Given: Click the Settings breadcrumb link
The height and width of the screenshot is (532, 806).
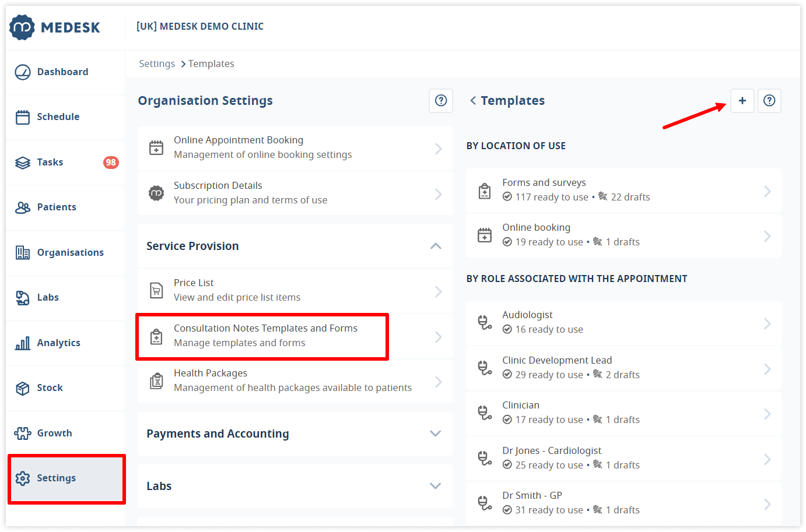Looking at the screenshot, I should tap(157, 64).
